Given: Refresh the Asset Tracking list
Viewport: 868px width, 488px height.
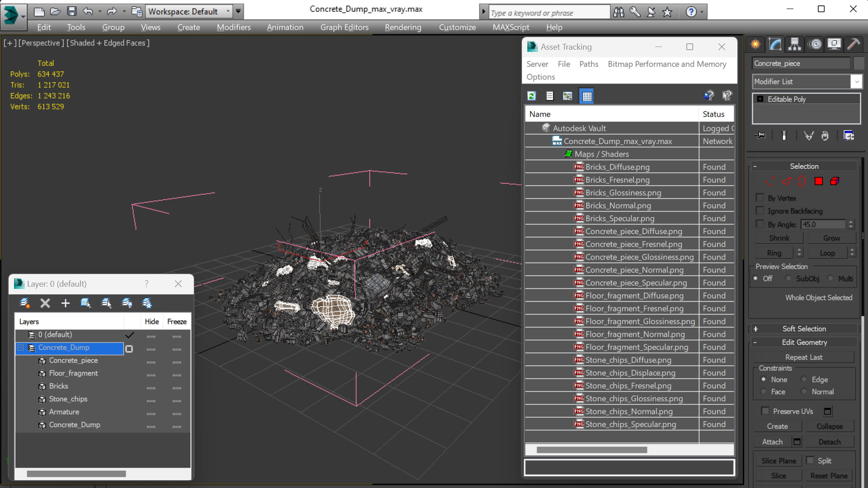Looking at the screenshot, I should coord(532,96).
